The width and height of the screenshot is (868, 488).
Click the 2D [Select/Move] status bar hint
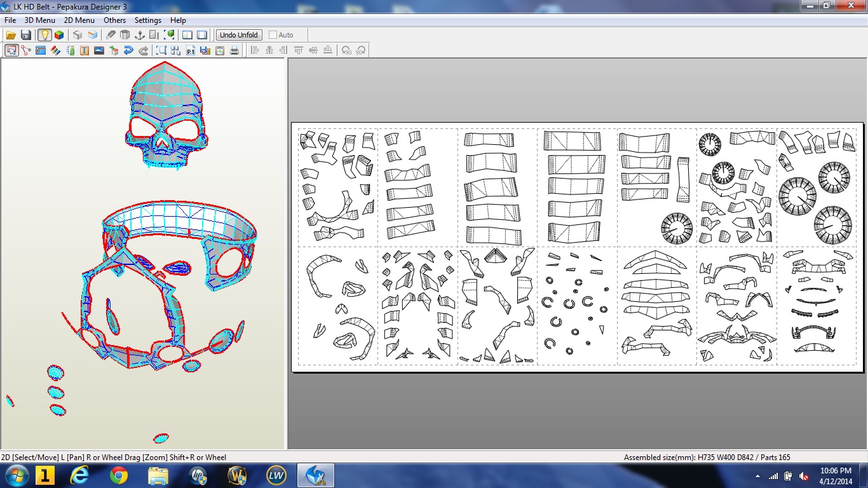click(x=114, y=457)
